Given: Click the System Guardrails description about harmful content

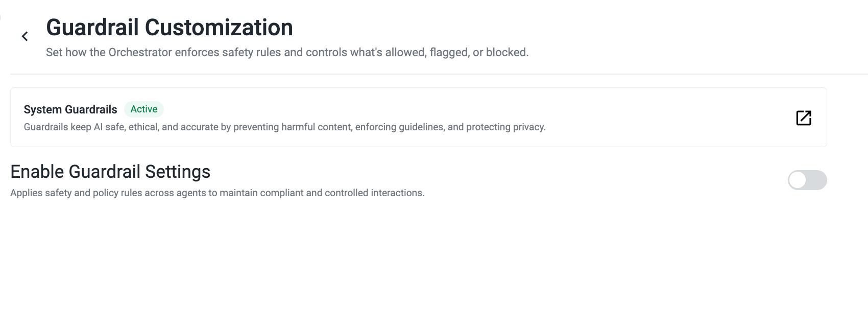Looking at the screenshot, I should [x=285, y=127].
